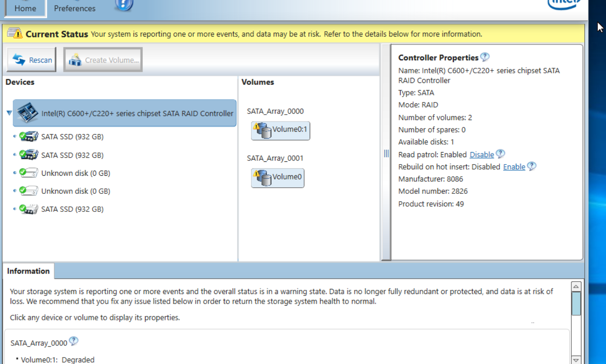Disable Read patrol via link
The width and height of the screenshot is (606, 364).
tap(482, 154)
